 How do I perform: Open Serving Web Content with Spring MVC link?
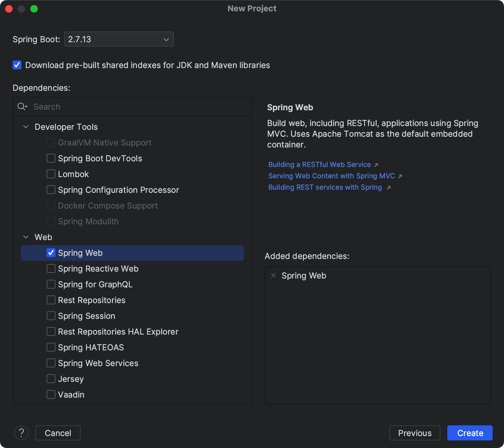tap(331, 176)
